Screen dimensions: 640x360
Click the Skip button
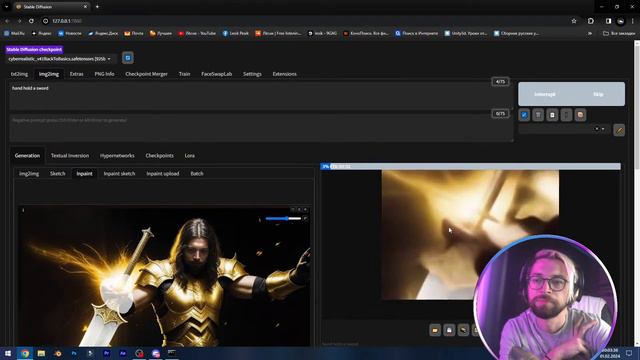[x=598, y=94]
